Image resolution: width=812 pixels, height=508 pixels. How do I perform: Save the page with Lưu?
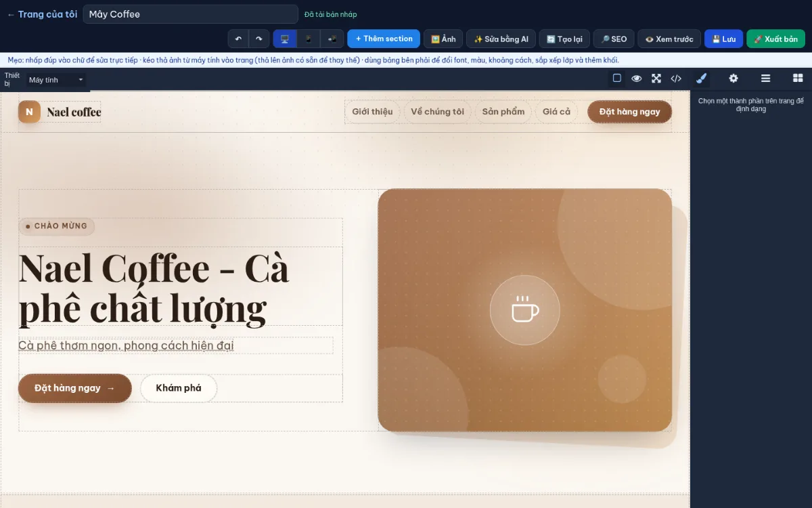tap(723, 39)
